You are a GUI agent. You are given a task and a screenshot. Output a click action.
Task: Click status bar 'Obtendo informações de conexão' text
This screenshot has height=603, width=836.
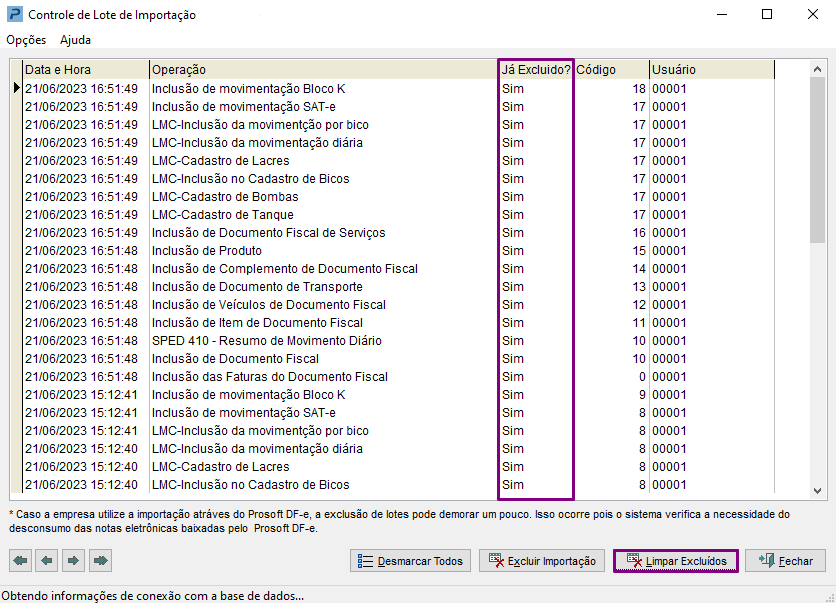(152, 596)
